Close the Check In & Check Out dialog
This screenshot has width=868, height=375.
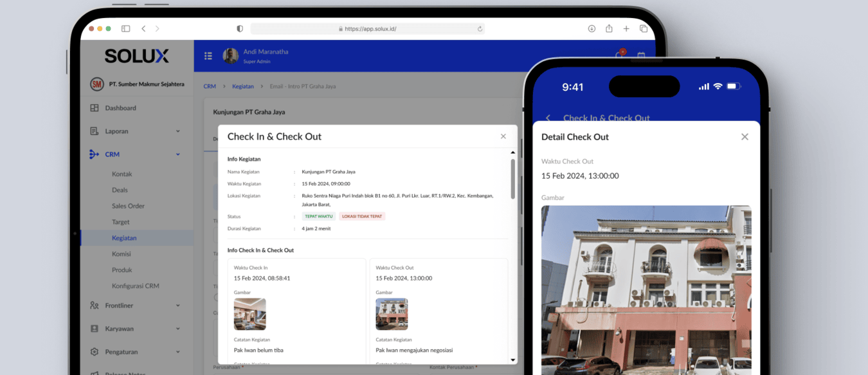pos(503,136)
